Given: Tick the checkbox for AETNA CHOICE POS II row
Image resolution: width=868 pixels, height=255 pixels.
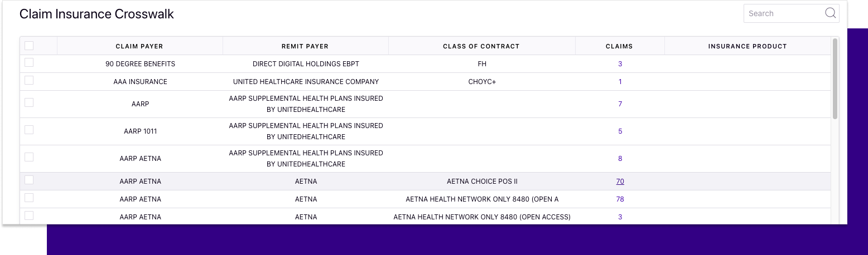Looking at the screenshot, I should pos(29,180).
